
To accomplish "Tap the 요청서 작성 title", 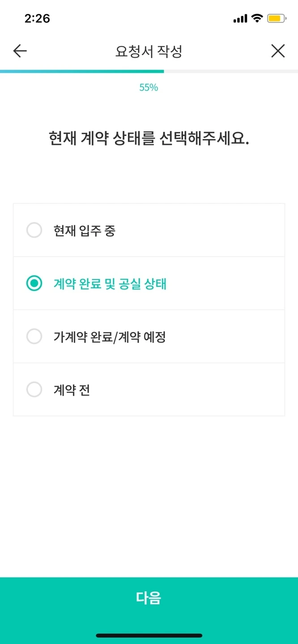I will [x=149, y=51].
